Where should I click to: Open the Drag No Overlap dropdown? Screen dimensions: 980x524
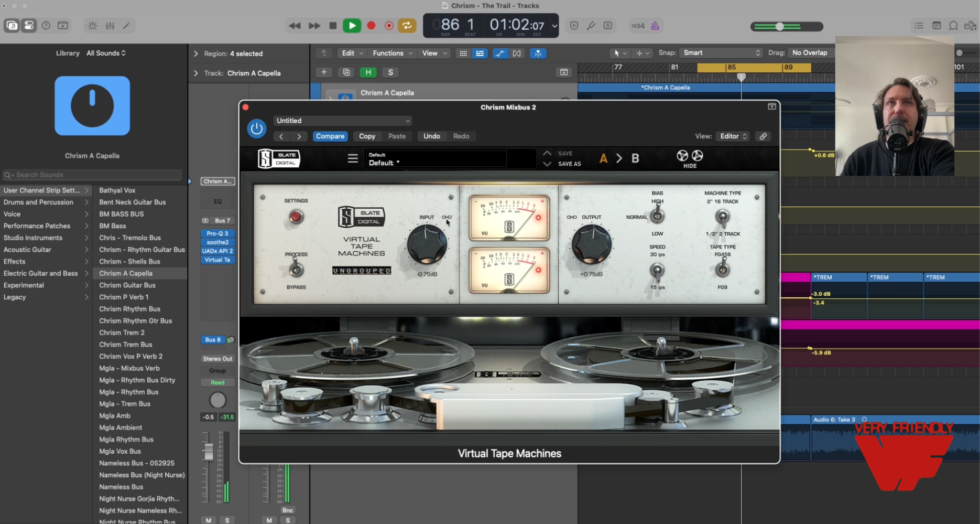(811, 53)
